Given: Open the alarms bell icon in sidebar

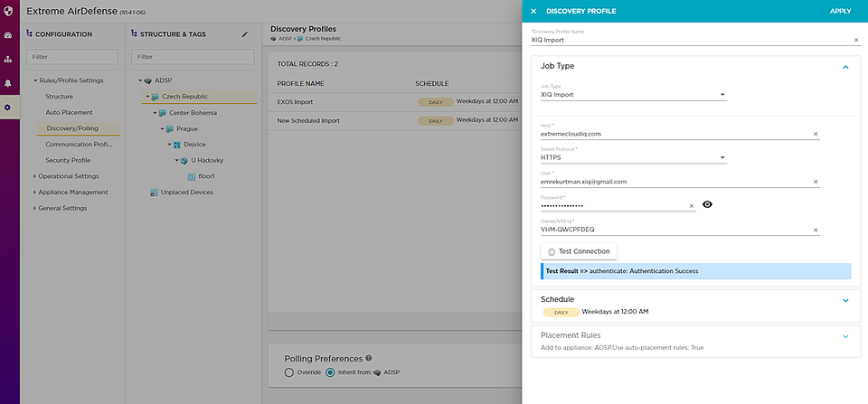Looking at the screenshot, I should pyautogui.click(x=8, y=83).
